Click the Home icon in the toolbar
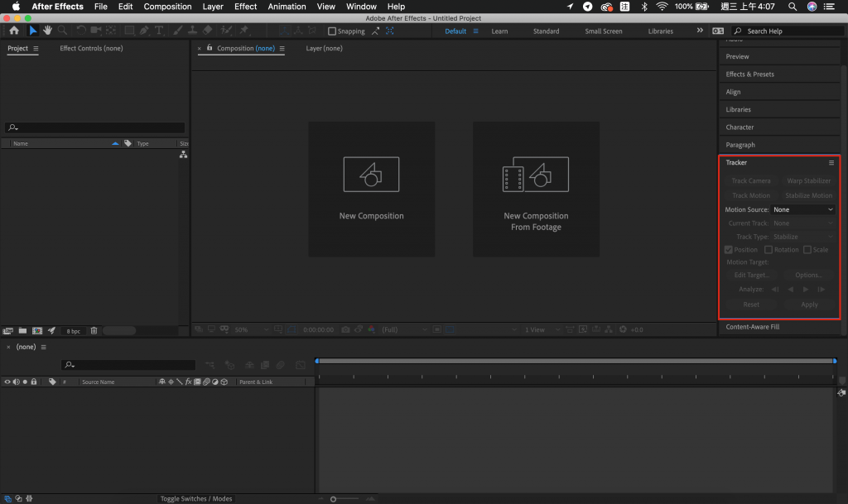 14,31
